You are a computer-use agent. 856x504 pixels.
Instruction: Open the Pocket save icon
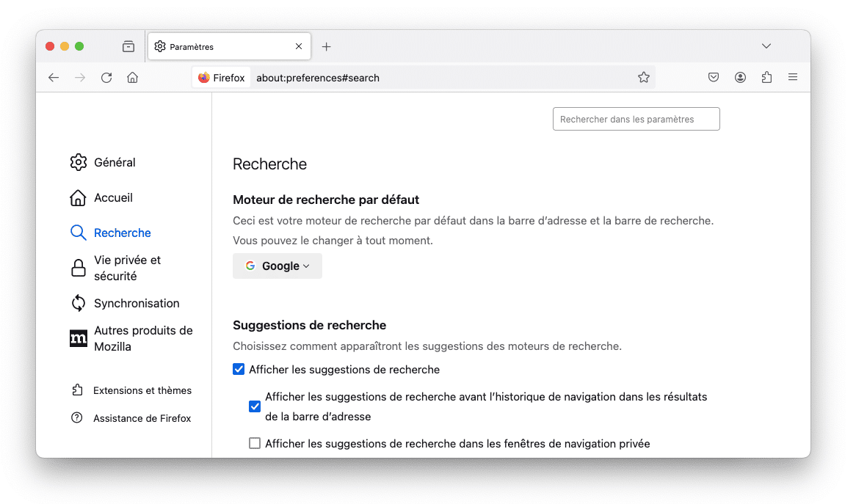click(714, 78)
